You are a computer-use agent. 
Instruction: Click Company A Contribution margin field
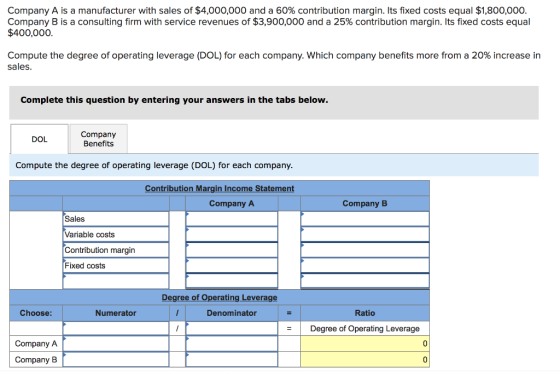[231, 250]
